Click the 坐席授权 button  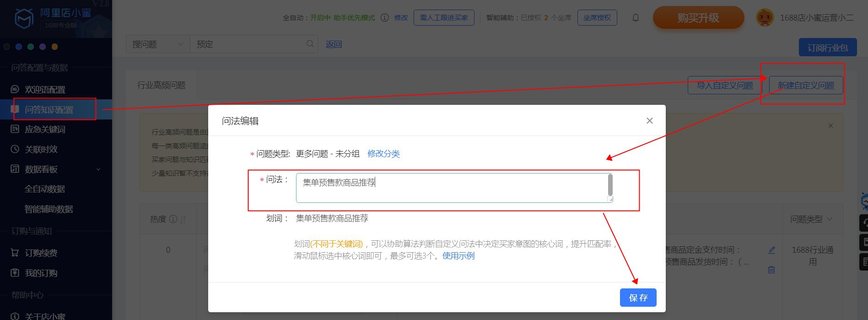pos(597,17)
